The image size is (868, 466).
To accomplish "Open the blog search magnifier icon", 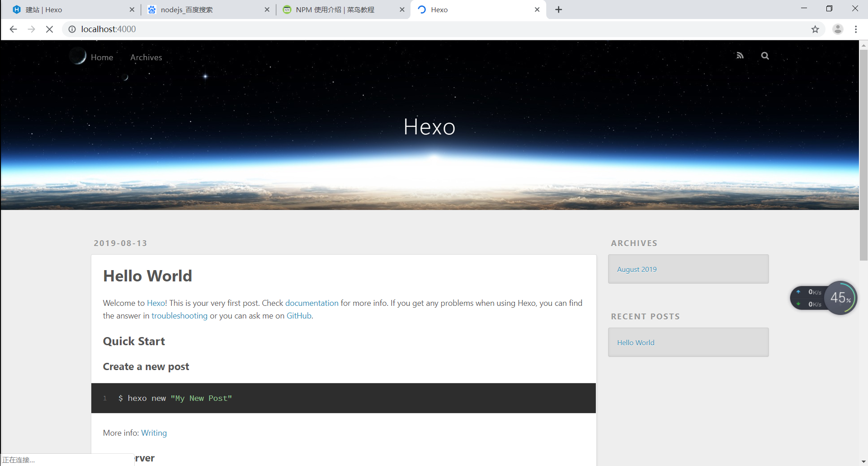I will point(765,56).
